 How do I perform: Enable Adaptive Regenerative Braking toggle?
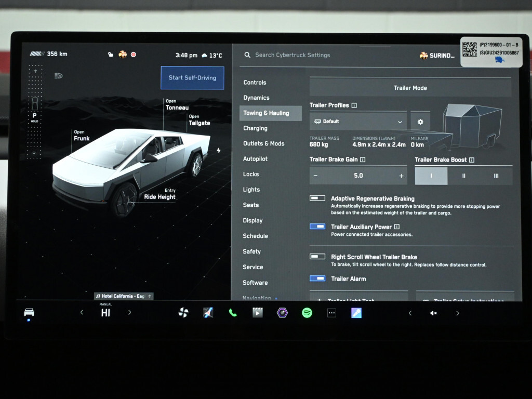[317, 198]
